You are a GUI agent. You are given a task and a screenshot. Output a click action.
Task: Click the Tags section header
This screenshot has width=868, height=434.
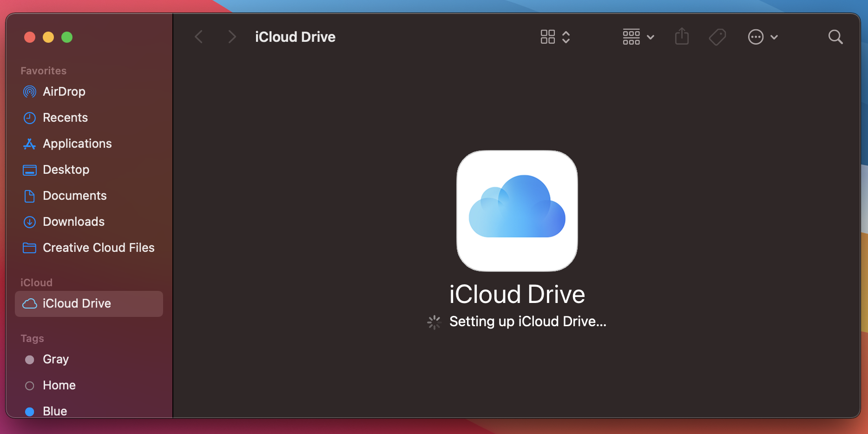point(32,338)
